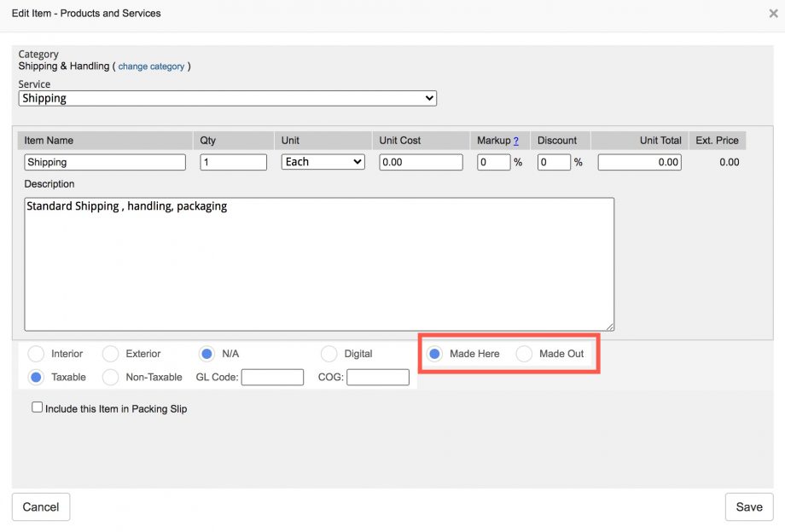
Task: Select Shipping from the Service combo box
Action: pyautogui.click(x=226, y=98)
